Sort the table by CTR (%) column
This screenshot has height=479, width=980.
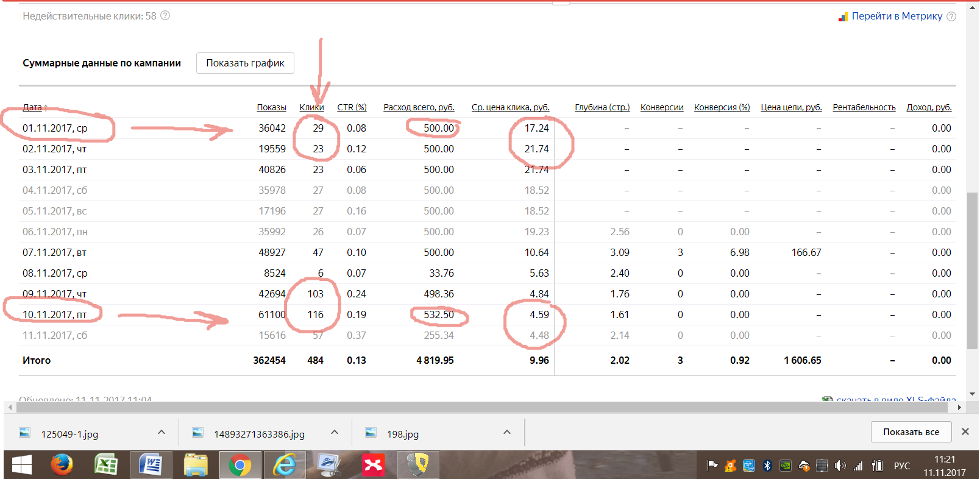[352, 107]
